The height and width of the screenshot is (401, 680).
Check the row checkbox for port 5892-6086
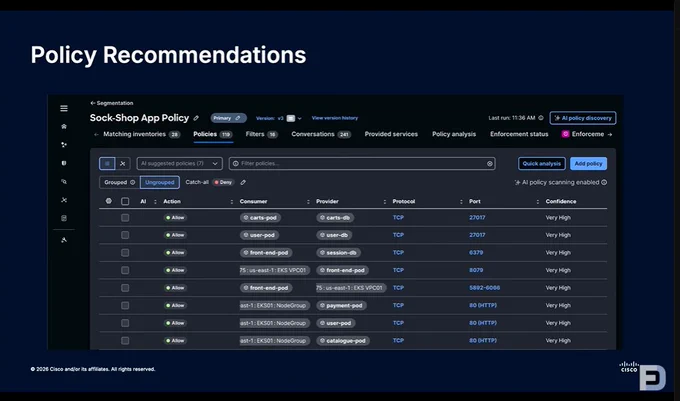pos(125,288)
